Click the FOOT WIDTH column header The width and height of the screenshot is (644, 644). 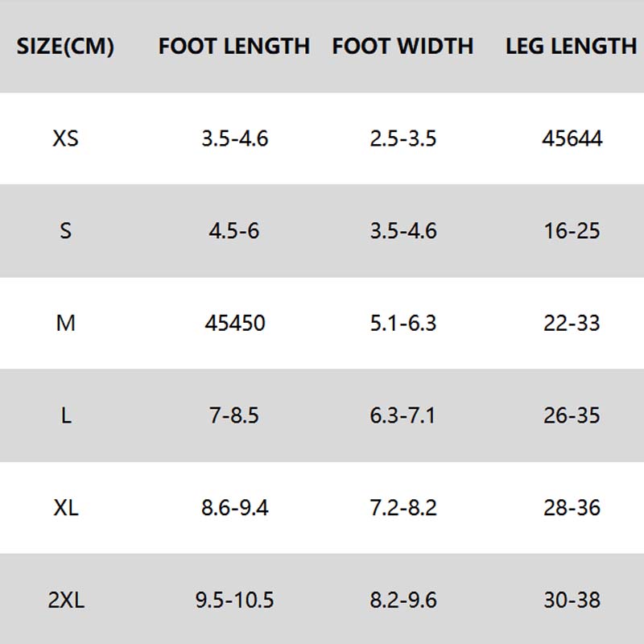click(x=402, y=47)
